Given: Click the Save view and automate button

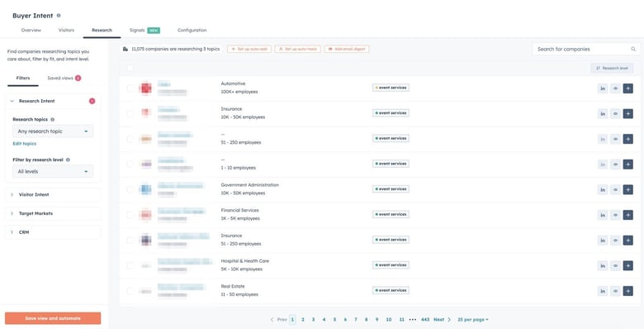Looking at the screenshot, I should [x=53, y=318].
